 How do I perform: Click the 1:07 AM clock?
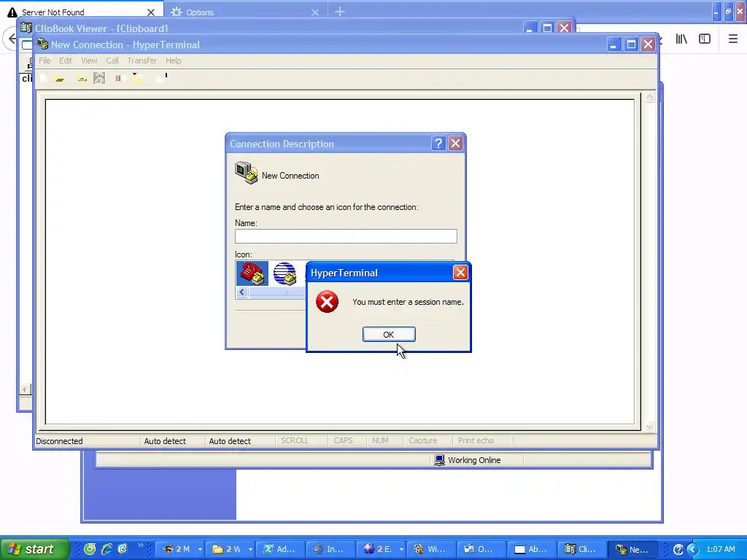pos(721,549)
